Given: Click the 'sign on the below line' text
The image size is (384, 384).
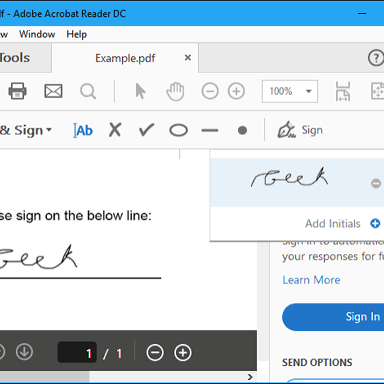Looking at the screenshot, I should pos(84,216).
